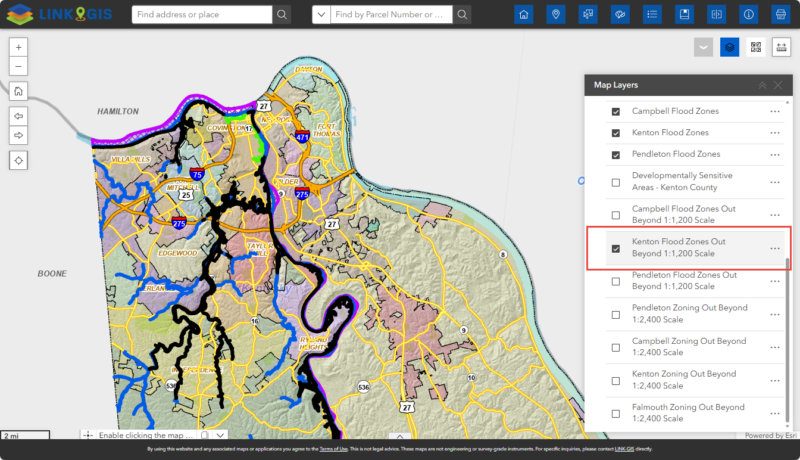Open options menu for Campbell Flood Zones
Image resolution: width=800 pixels, height=460 pixels.
[774, 112]
